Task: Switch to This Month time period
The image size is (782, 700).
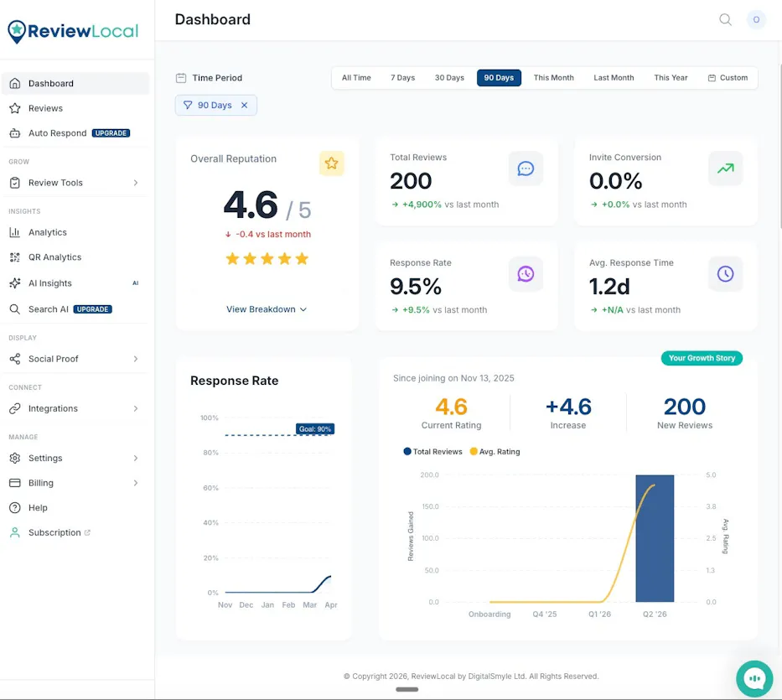Action: pyautogui.click(x=553, y=78)
